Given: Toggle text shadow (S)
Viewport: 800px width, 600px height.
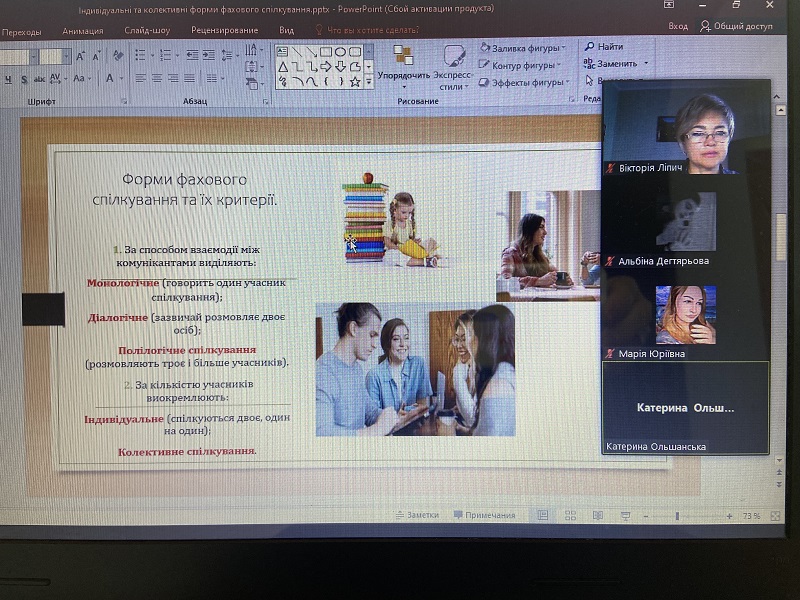Looking at the screenshot, I should [x=24, y=79].
